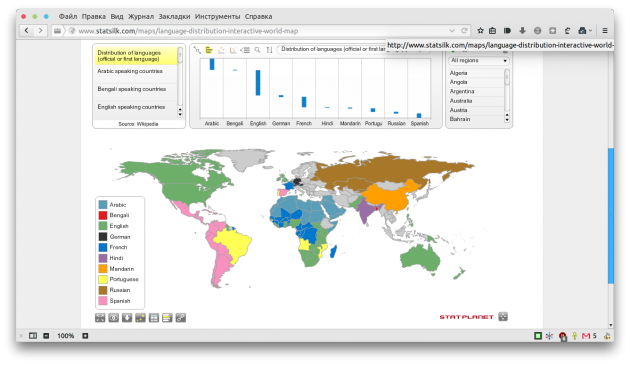Expand dropdown arrow beside the dark toolbar extension icon

[591, 31]
